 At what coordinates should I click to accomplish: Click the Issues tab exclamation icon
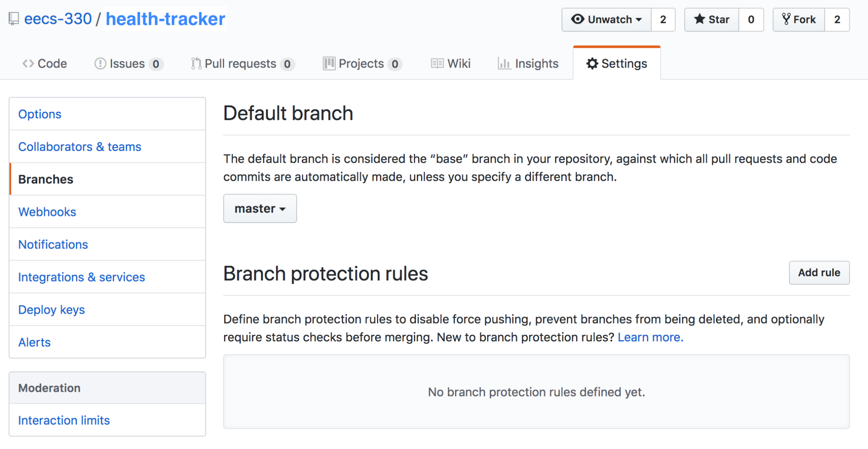[x=100, y=64]
